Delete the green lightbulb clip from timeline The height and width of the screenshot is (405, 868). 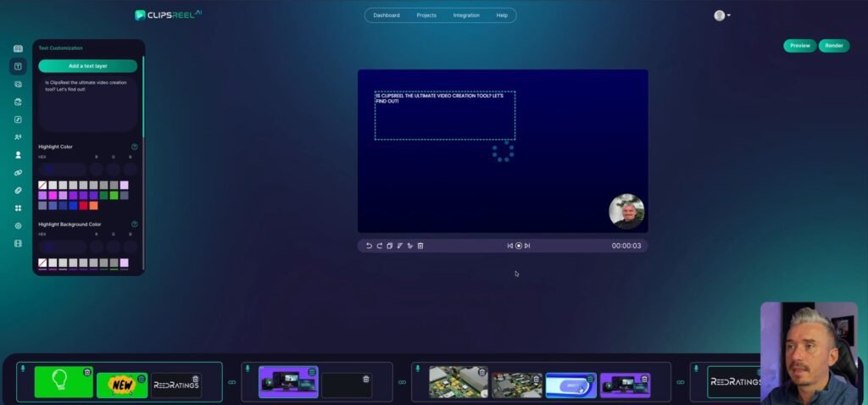pos(87,372)
